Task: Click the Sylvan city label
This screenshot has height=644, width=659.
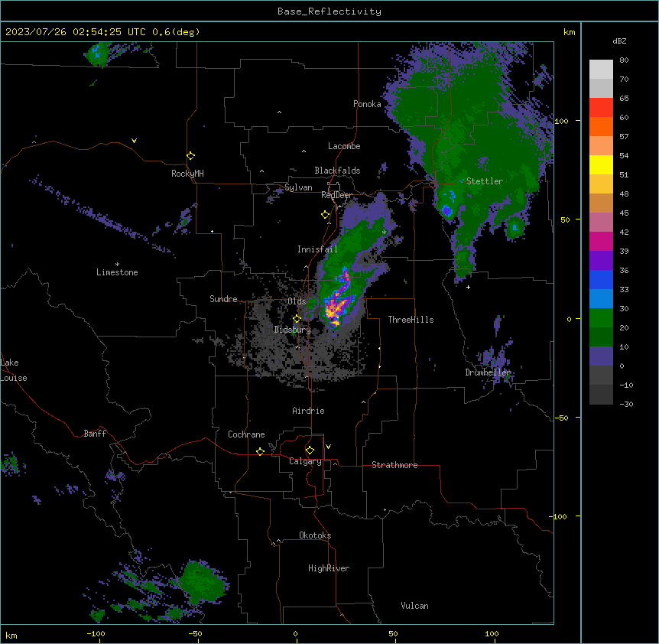Action: pos(298,187)
